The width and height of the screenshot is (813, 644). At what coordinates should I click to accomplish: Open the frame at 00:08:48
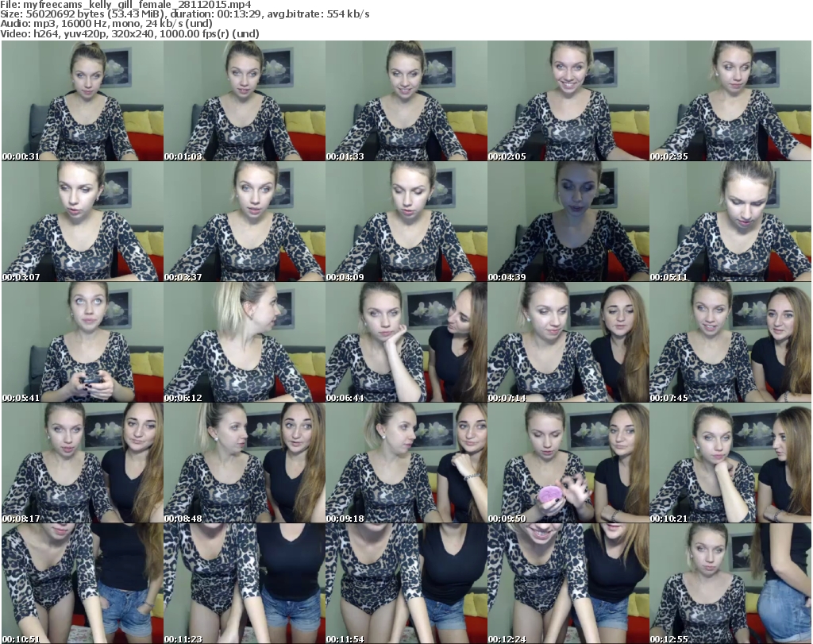tap(245, 463)
